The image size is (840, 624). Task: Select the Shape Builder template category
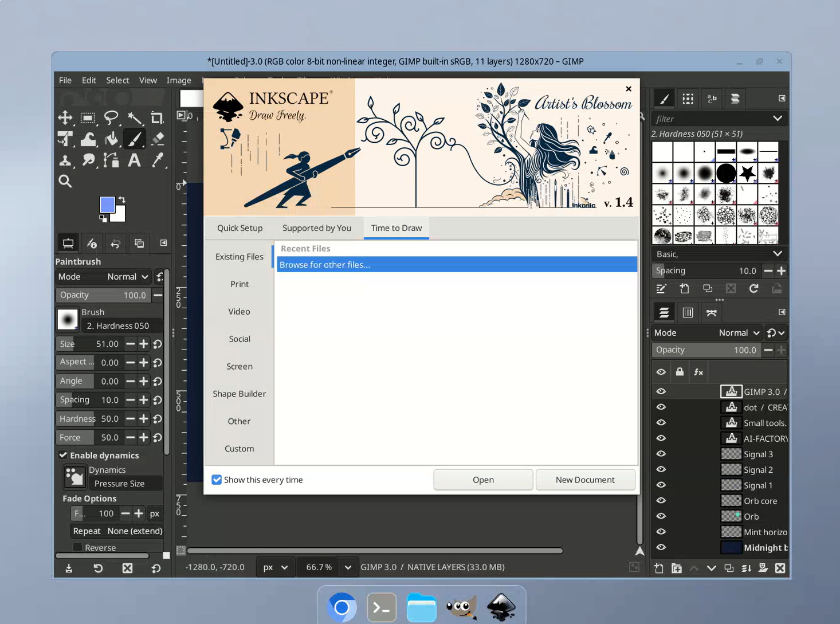tap(239, 394)
